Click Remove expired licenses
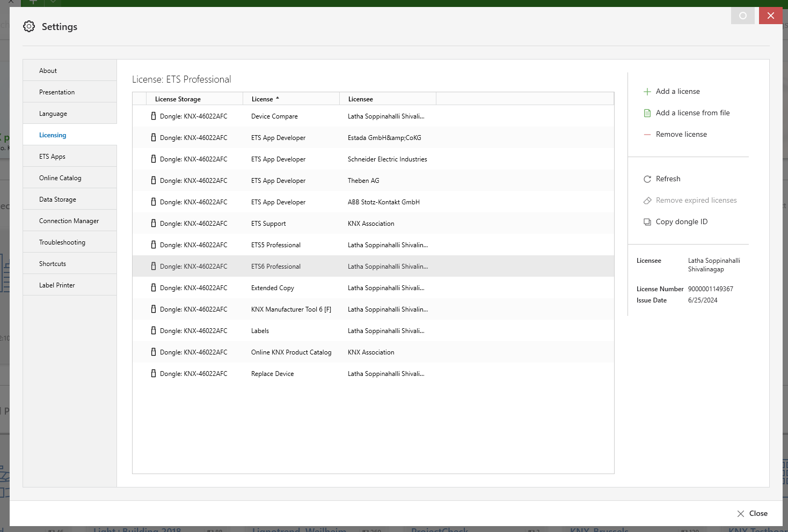 [696, 201]
